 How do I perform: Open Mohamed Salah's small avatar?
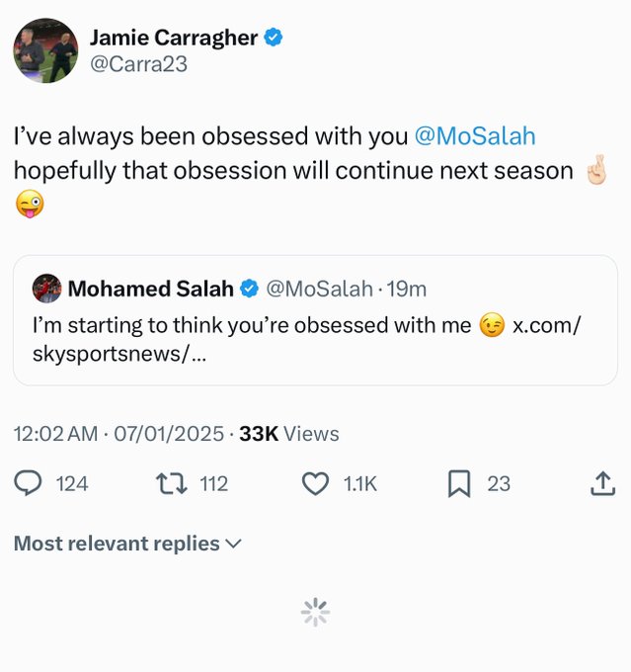(46, 289)
